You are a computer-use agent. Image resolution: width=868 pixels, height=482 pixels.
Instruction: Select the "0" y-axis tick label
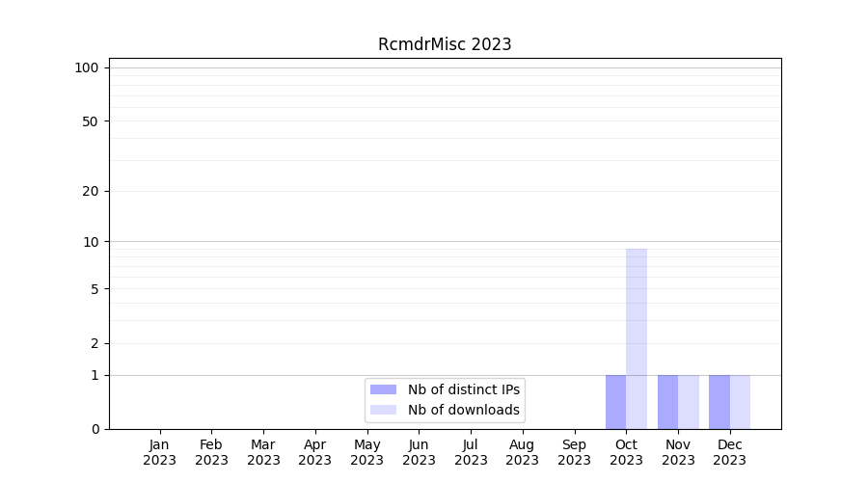point(95,429)
